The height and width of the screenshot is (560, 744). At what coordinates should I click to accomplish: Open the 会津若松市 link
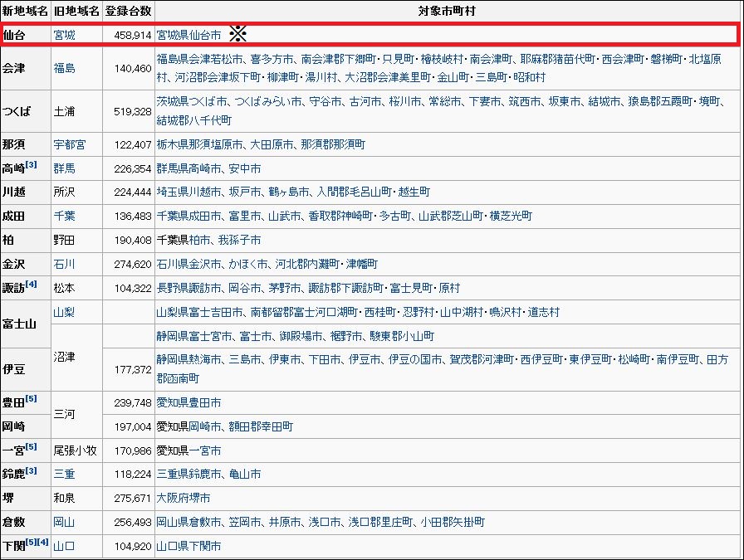pyautogui.click(x=220, y=60)
